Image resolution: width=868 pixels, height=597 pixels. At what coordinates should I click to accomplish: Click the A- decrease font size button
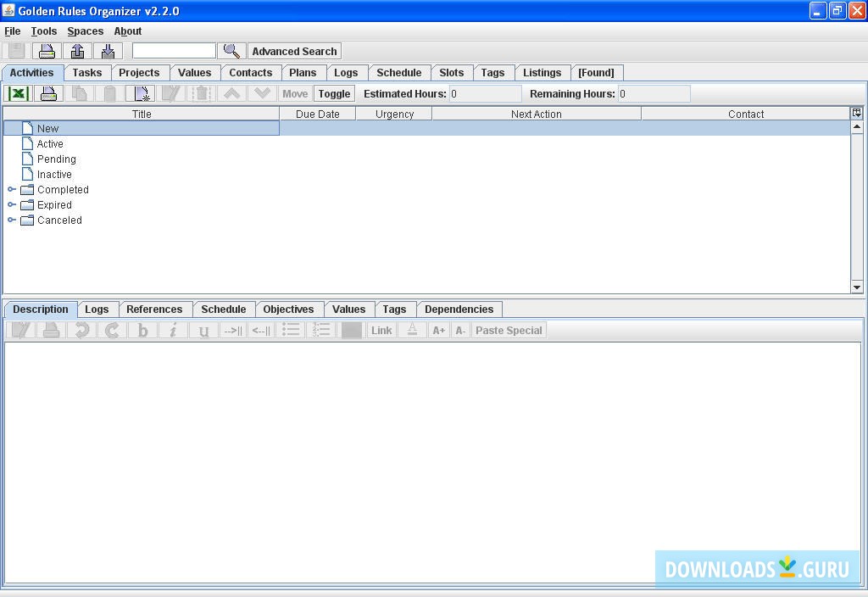click(460, 330)
